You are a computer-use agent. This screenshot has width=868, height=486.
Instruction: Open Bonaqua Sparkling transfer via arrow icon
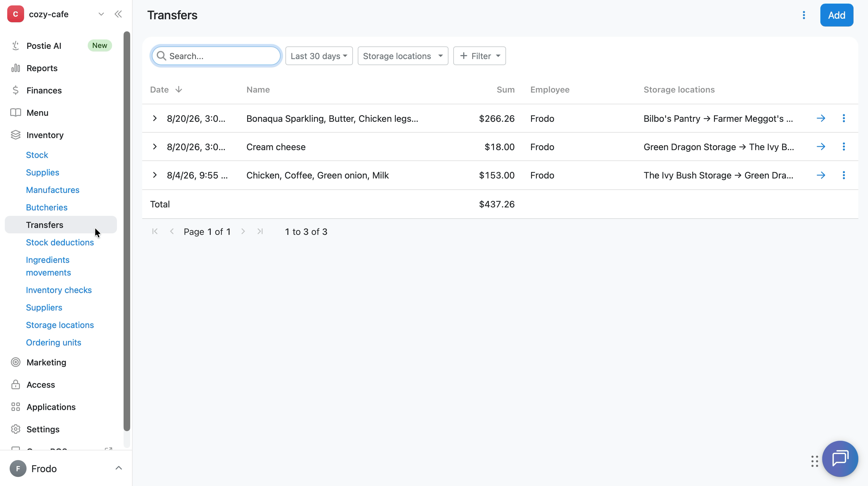click(x=821, y=118)
